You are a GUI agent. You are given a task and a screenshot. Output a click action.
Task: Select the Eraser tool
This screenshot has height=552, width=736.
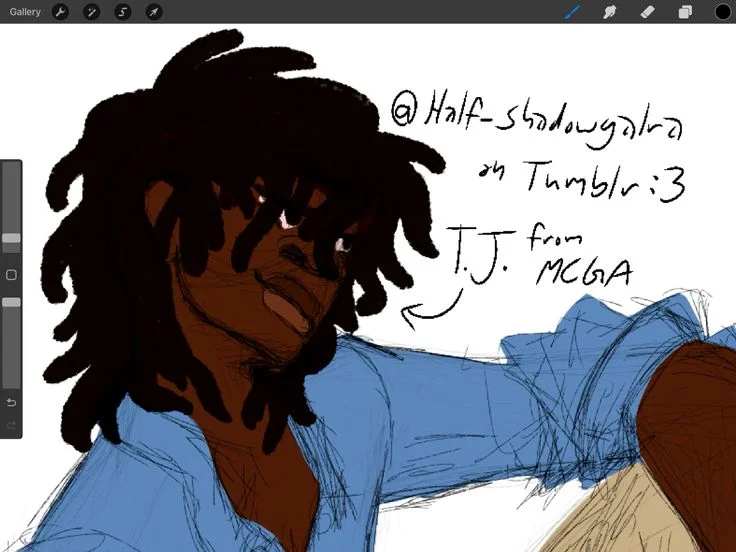pyautogui.click(x=647, y=12)
